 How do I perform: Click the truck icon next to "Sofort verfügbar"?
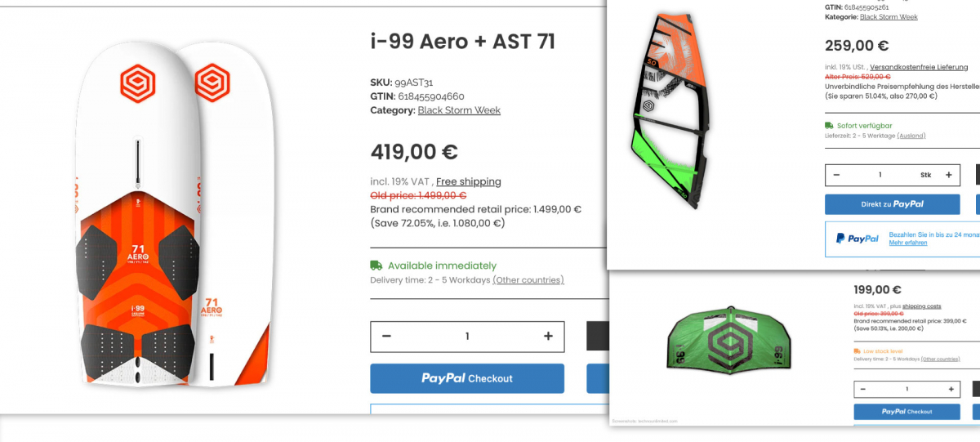coord(829,126)
